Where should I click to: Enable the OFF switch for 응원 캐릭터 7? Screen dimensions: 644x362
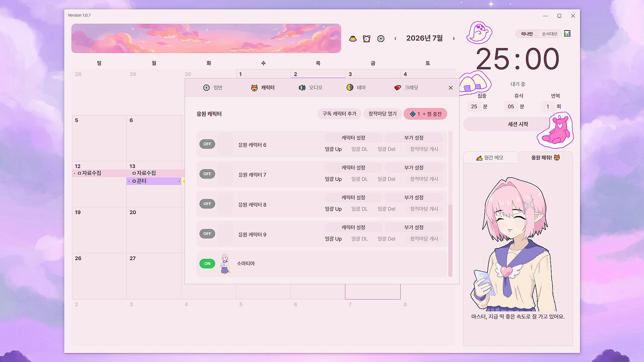[x=207, y=174]
